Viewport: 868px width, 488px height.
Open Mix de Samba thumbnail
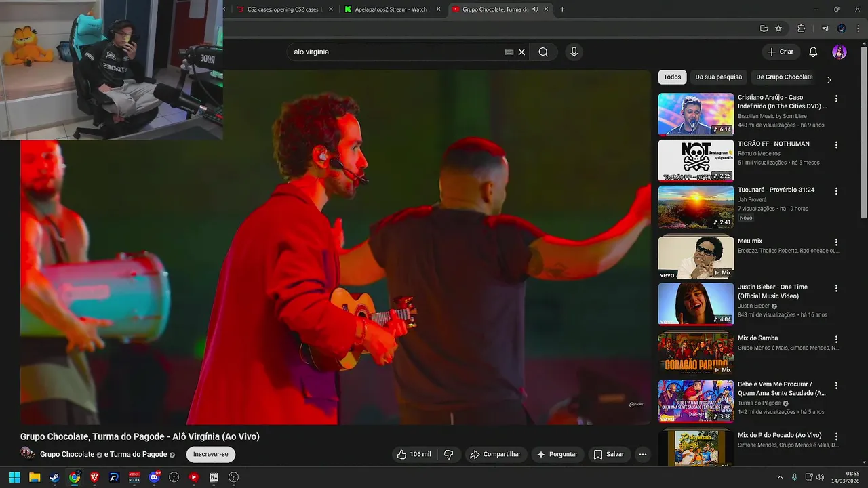pos(696,353)
